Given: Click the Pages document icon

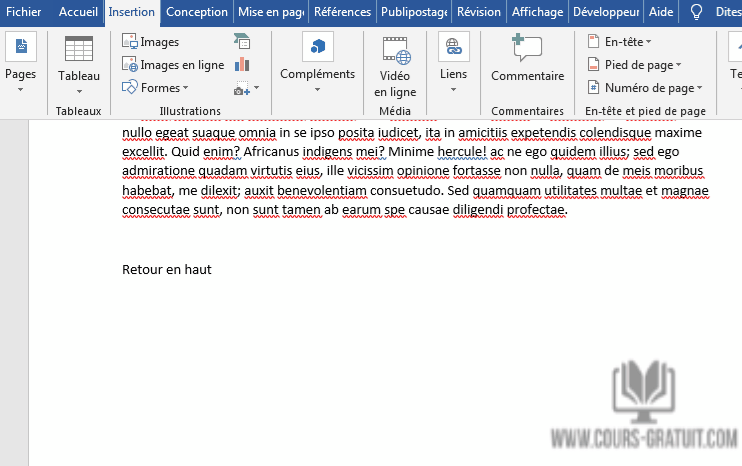Looking at the screenshot, I should (21, 46).
